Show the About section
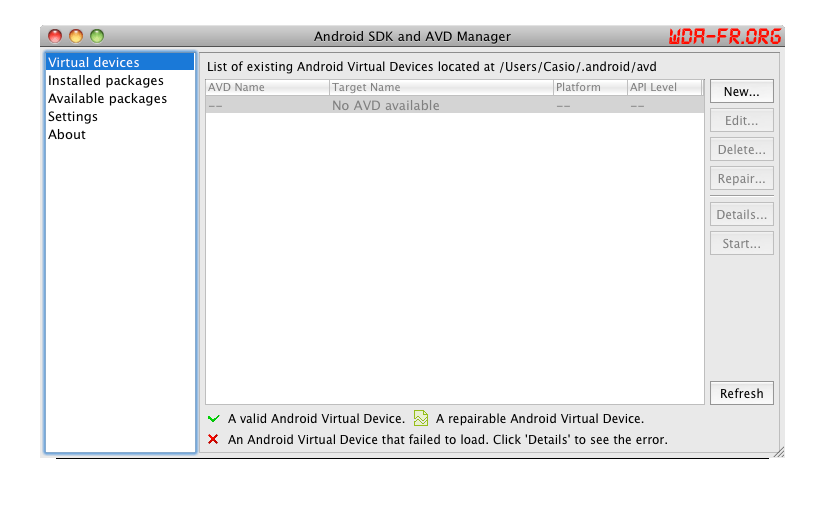 pos(67,135)
